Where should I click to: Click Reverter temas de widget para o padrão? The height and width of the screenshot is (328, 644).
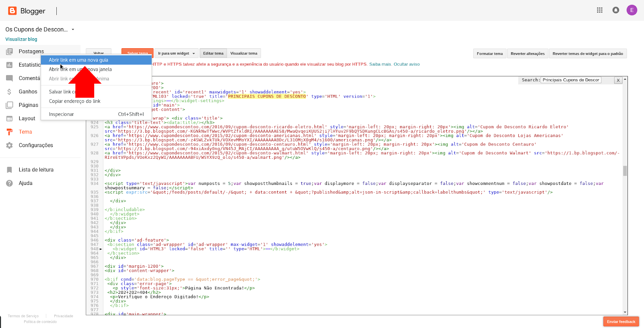click(588, 53)
